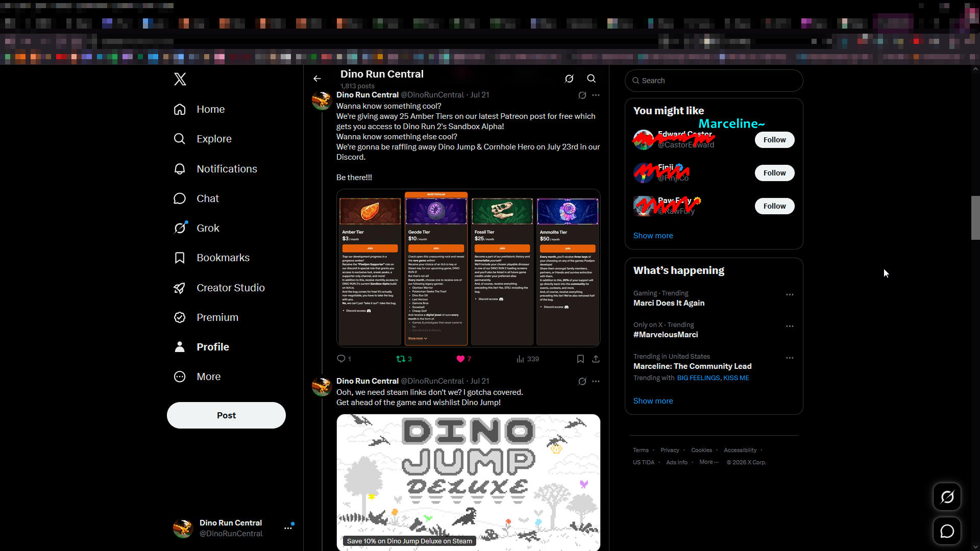Click the X logo icon
980x551 pixels.
click(x=180, y=79)
